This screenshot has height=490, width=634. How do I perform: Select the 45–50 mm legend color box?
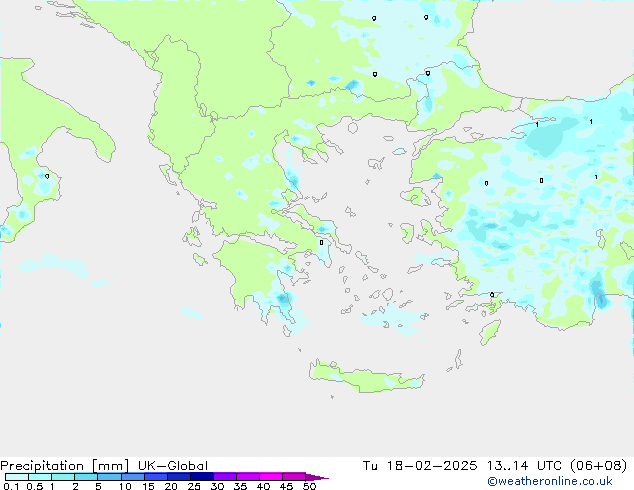point(294,477)
